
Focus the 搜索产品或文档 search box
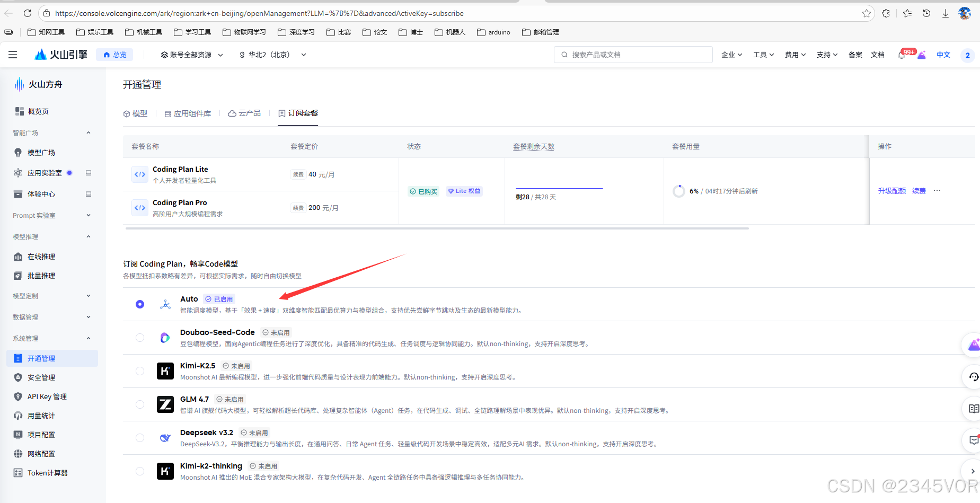pos(633,55)
